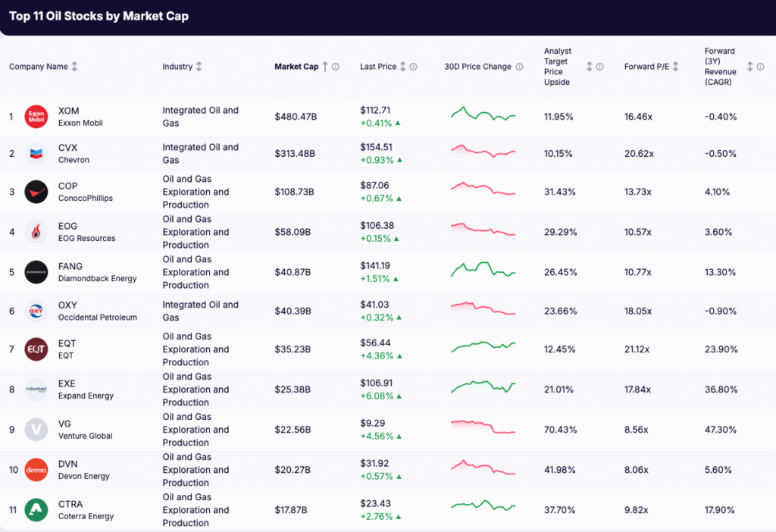Click the Top 11 Oil Stocks header
Screen dimensions: 776x532
pos(99,15)
